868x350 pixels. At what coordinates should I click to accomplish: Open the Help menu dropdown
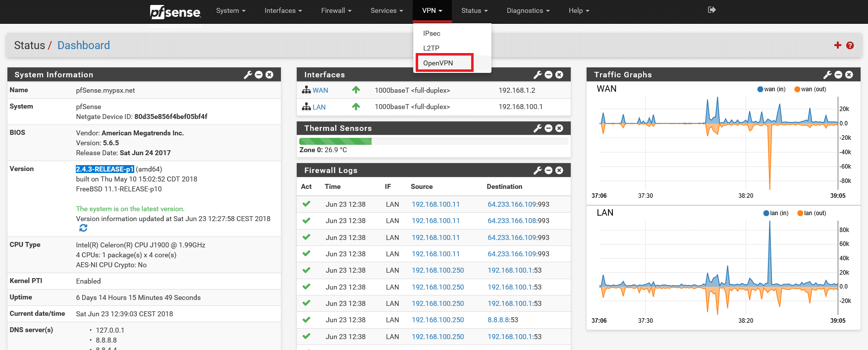tap(579, 10)
